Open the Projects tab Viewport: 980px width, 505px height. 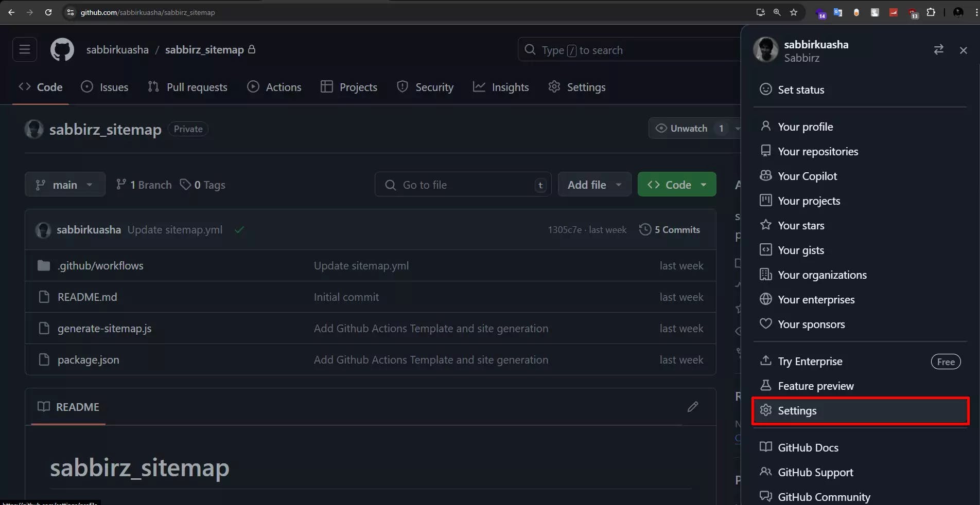click(349, 87)
